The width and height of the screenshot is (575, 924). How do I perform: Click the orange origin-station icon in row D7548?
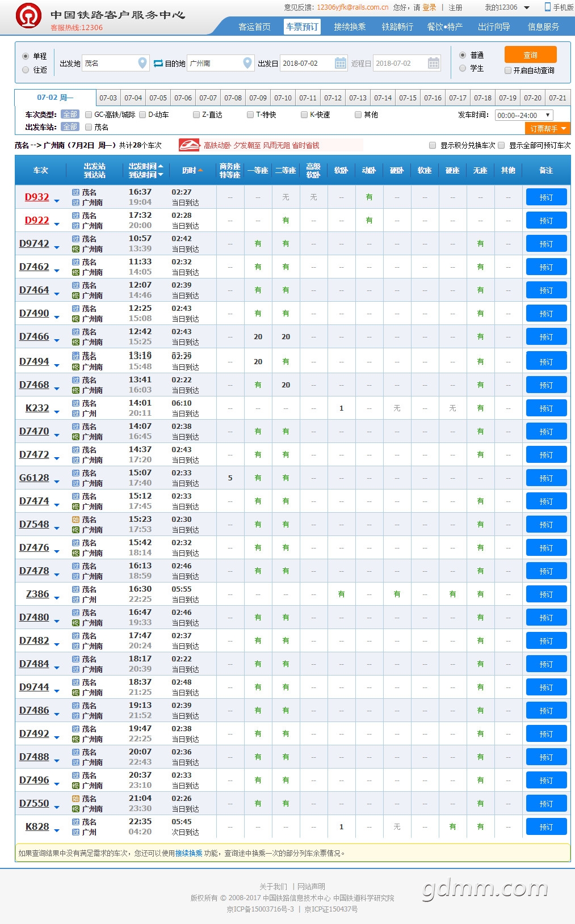click(x=75, y=520)
